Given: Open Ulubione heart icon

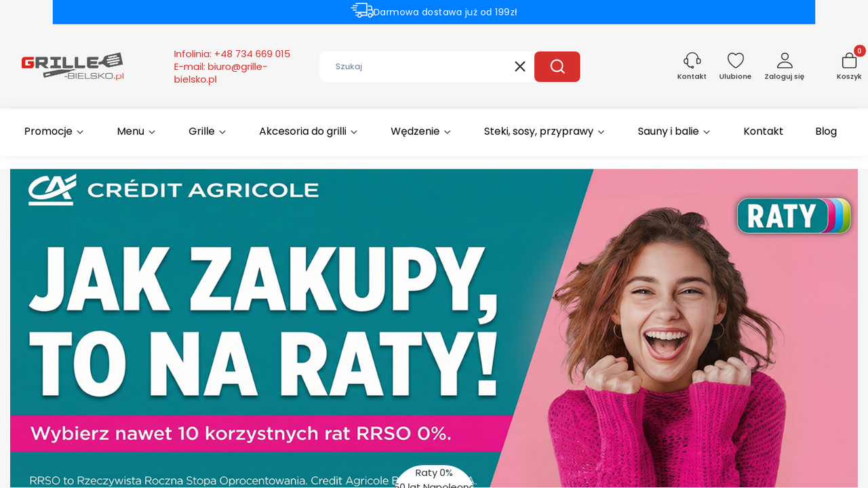Looking at the screenshot, I should pos(736,60).
